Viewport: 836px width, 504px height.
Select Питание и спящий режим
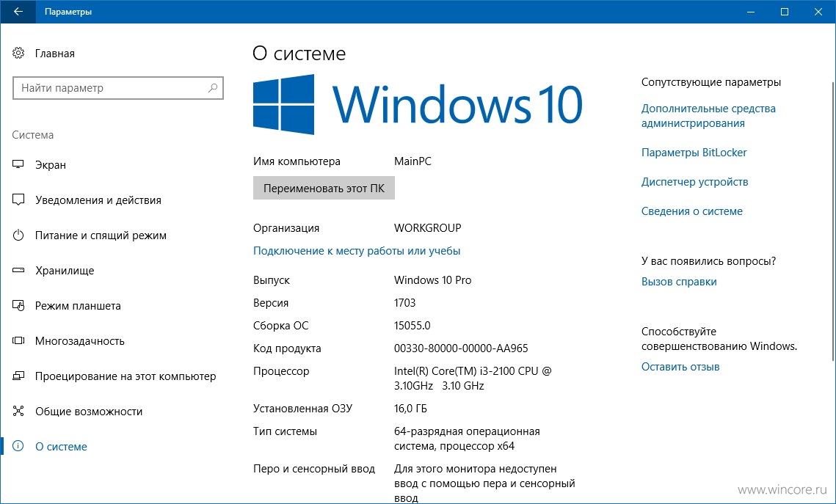[101, 235]
